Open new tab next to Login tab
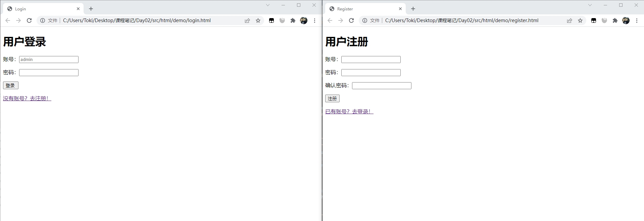The width and height of the screenshot is (644, 221). 91,9
